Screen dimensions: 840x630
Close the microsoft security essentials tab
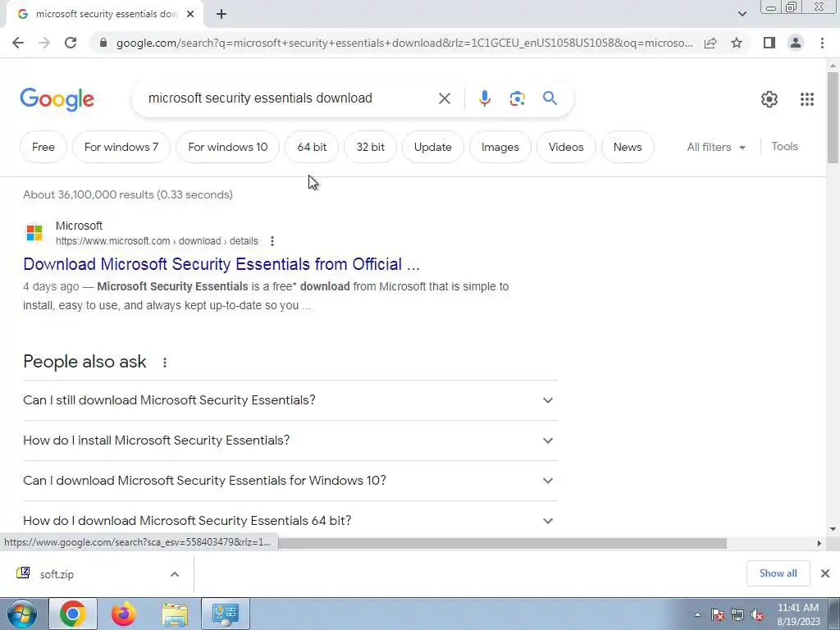(x=190, y=14)
